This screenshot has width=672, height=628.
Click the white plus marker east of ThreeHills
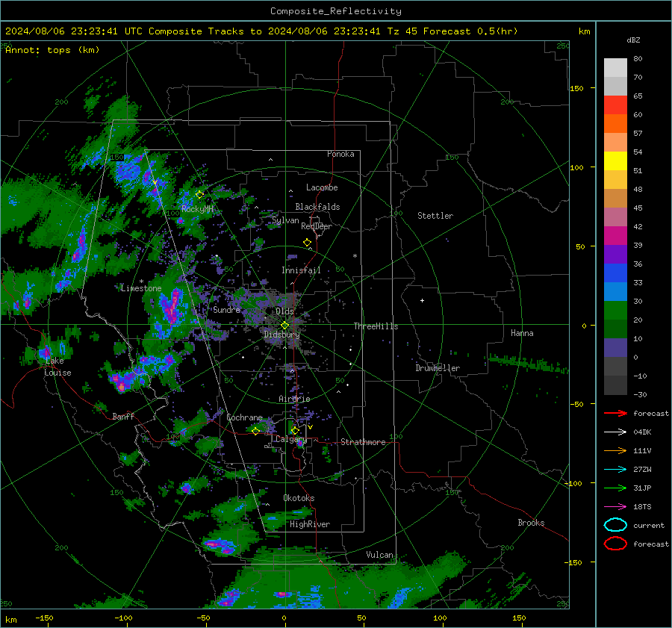(x=422, y=300)
